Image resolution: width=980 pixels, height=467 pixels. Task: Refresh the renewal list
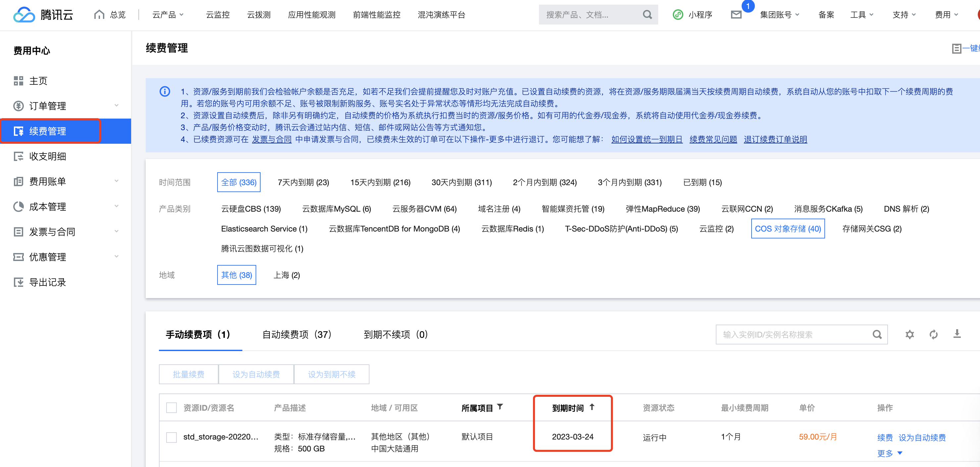click(x=933, y=335)
